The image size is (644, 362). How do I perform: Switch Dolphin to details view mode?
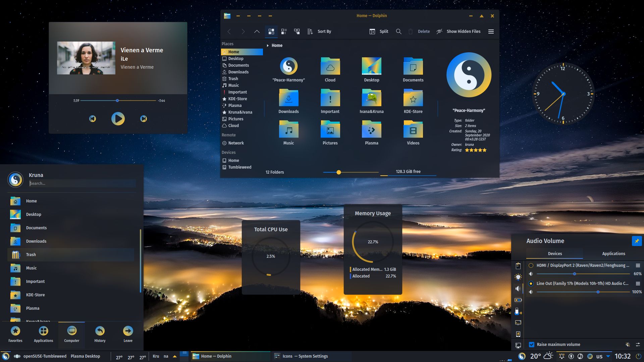(x=284, y=31)
